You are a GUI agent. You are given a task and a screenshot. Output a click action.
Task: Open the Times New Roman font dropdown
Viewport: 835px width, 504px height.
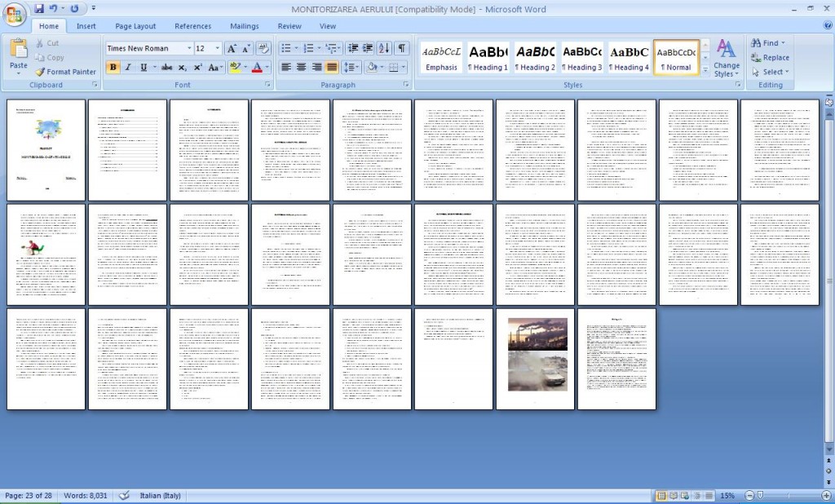point(188,48)
